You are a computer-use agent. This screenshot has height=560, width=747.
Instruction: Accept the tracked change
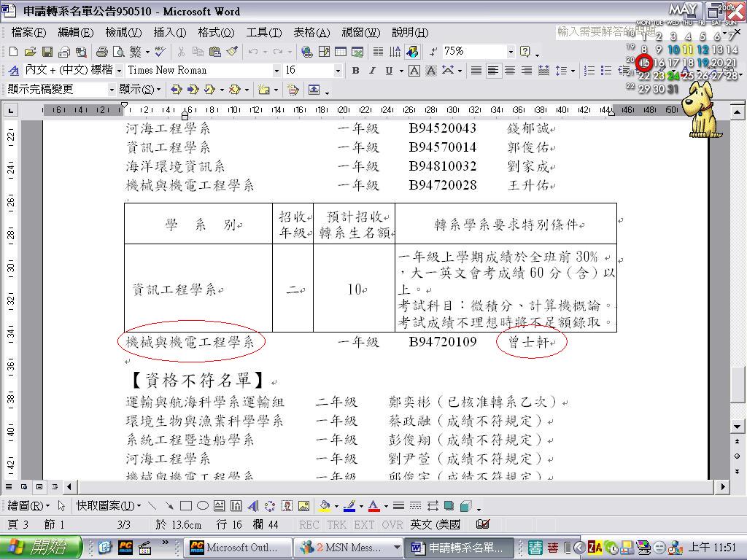pos(209,90)
